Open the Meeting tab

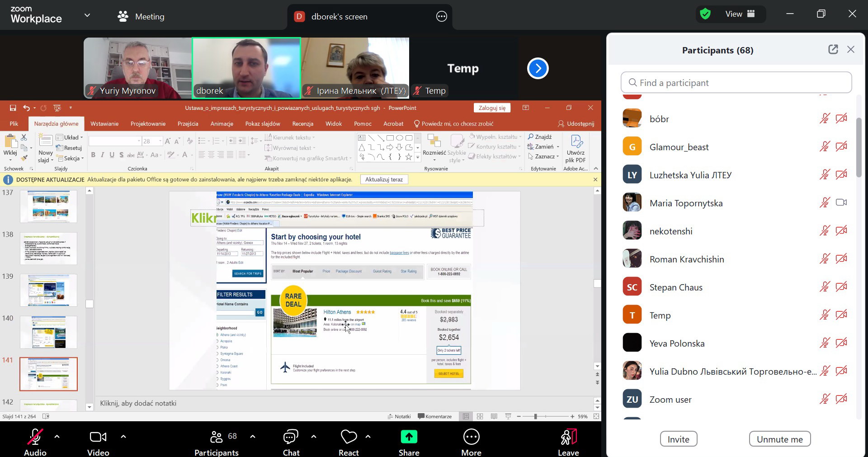coord(141,17)
